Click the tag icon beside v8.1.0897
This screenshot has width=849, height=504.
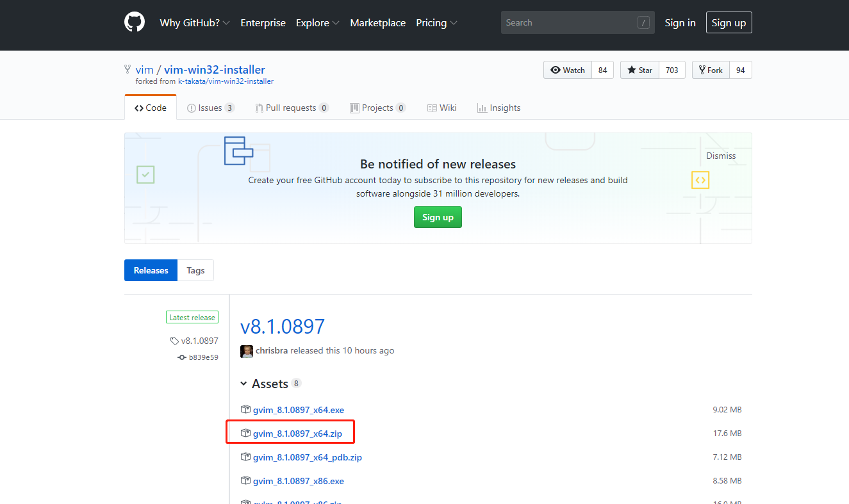(174, 341)
